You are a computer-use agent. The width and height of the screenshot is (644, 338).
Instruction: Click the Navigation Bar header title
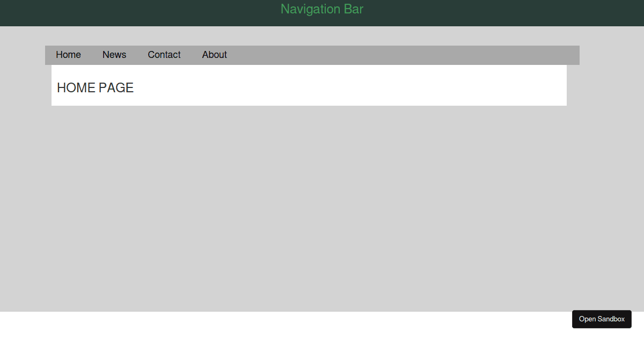321,9
